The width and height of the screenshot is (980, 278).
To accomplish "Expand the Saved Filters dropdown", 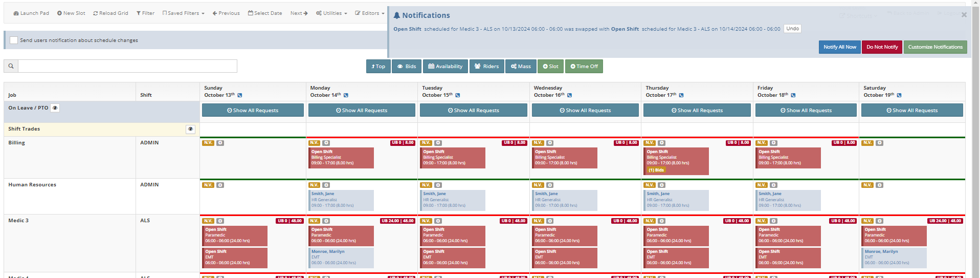I will tap(183, 13).
